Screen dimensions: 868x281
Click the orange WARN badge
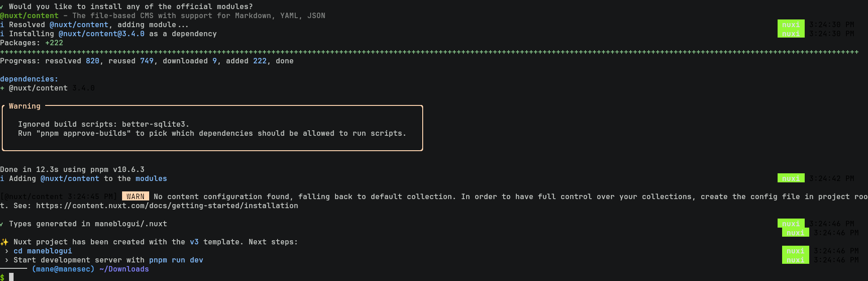[x=135, y=196]
